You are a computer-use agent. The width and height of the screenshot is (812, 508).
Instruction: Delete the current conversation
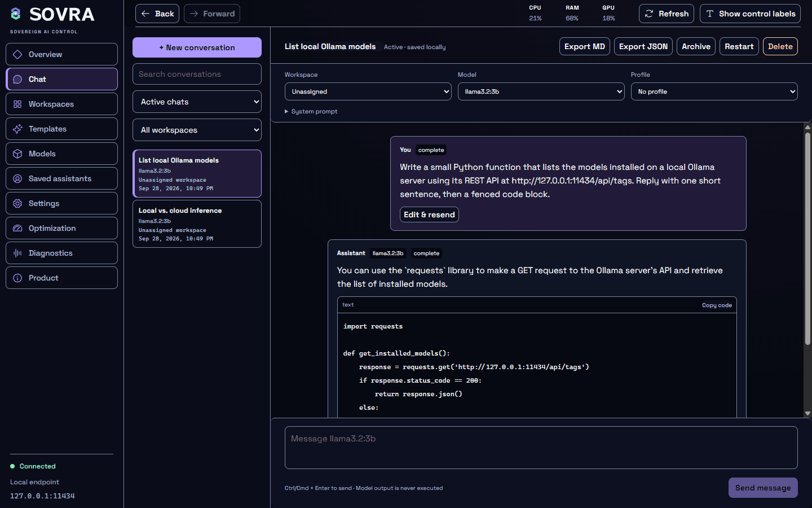pyautogui.click(x=780, y=46)
